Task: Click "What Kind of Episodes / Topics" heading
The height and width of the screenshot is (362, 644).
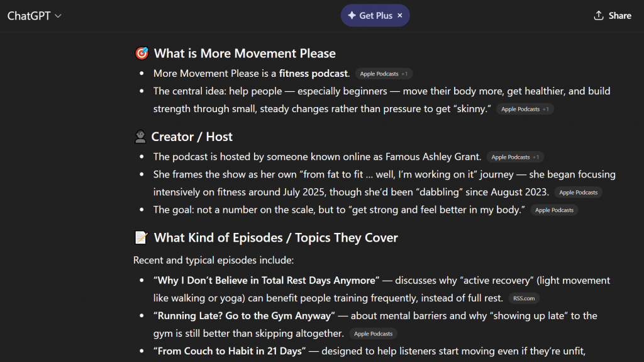Action: [275, 237]
